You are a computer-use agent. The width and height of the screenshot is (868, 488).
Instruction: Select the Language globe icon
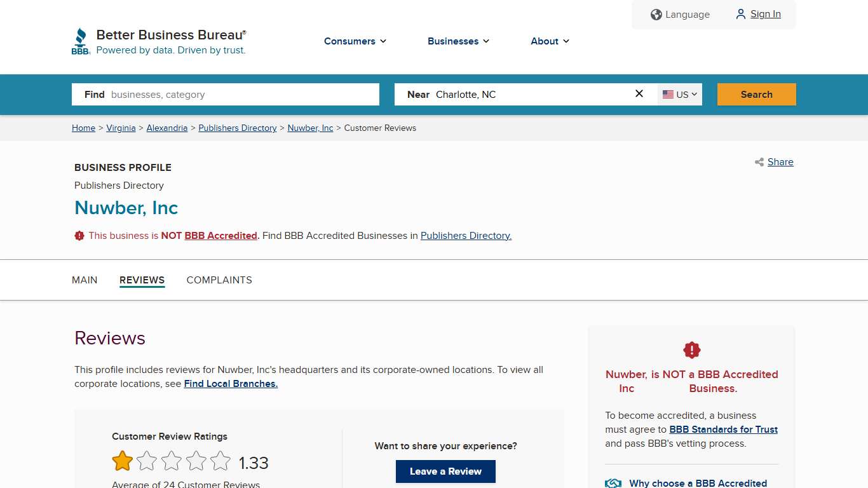tap(656, 14)
